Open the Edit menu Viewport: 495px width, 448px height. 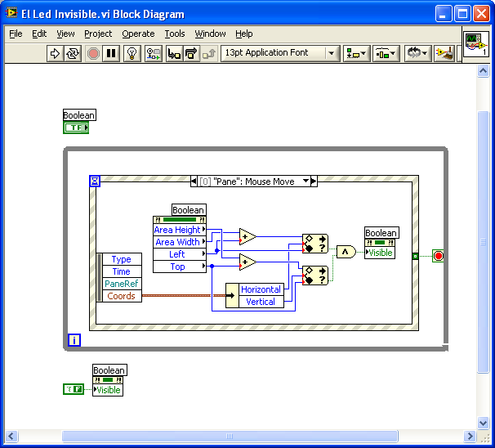(x=39, y=34)
